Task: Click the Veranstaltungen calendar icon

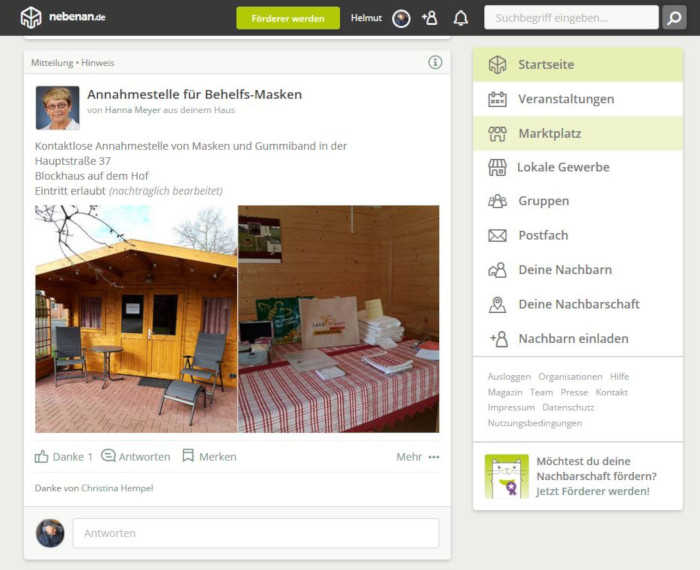Action: (x=497, y=99)
